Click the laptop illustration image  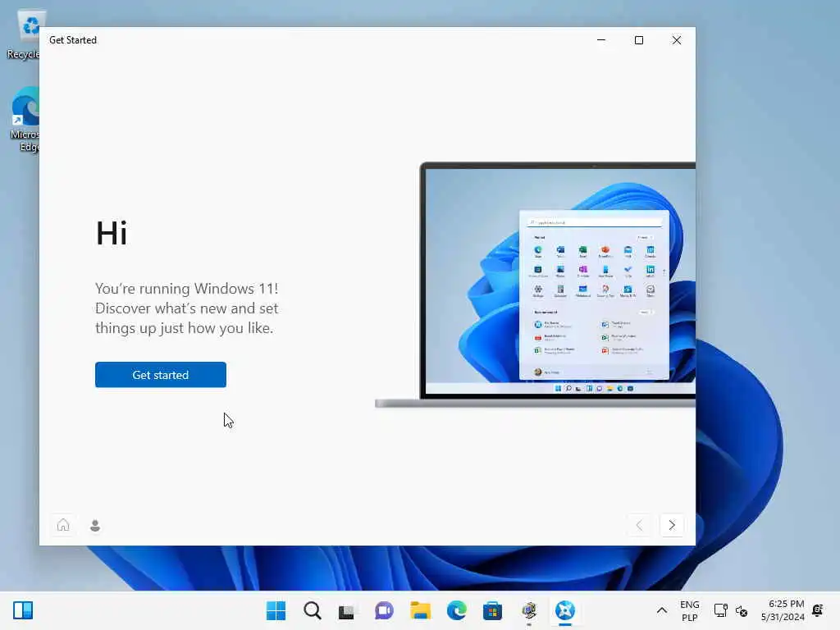point(535,285)
